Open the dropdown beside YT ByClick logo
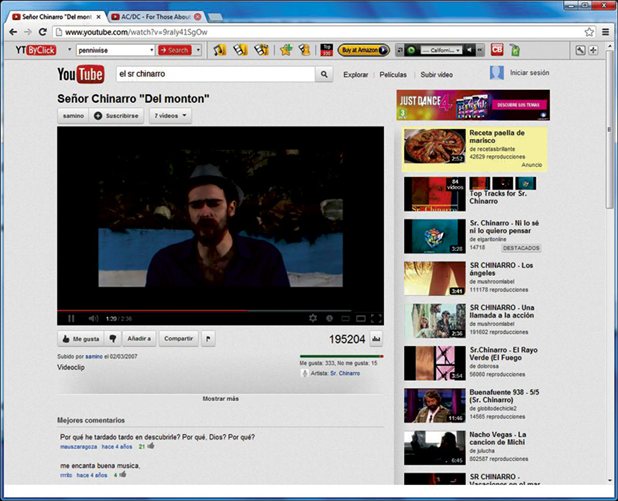The height and width of the screenshot is (501, 618). click(69, 50)
